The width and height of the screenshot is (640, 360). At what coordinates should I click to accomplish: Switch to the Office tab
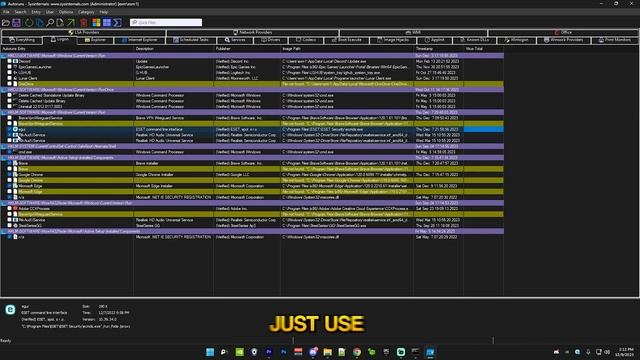pos(563,32)
